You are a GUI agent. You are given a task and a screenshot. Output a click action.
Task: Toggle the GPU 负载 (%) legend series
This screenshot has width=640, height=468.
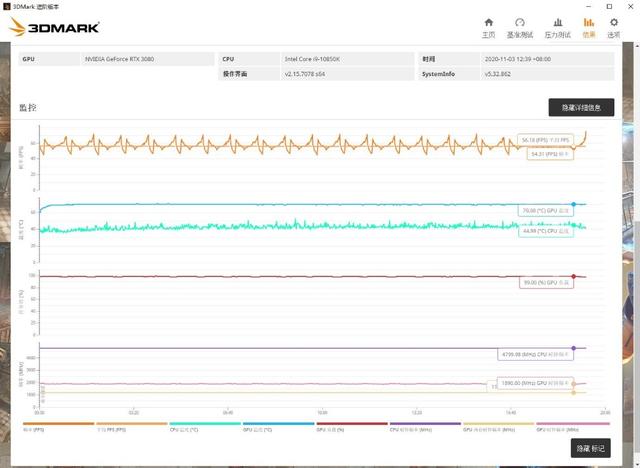click(x=352, y=427)
